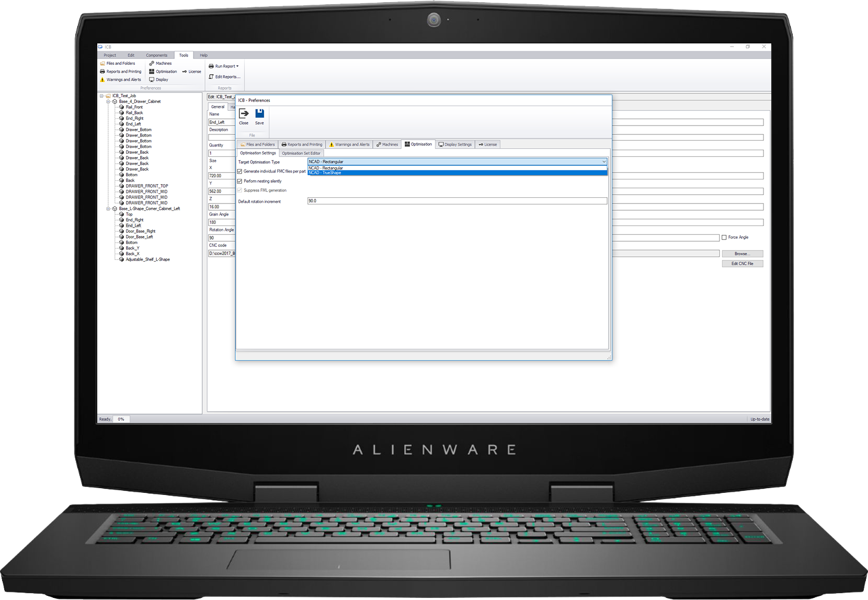Open the Edit ribbon tab
Screen dimensions: 868x600
tap(131, 55)
